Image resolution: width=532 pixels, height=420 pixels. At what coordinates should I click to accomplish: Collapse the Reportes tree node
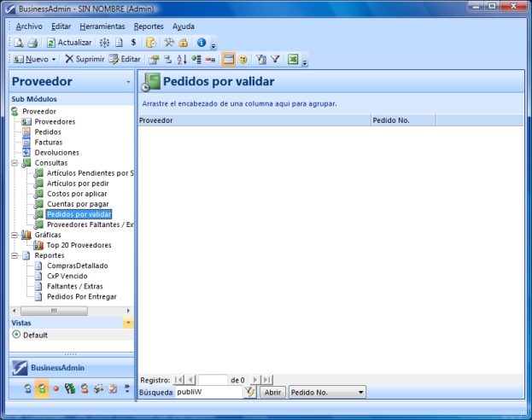point(15,255)
